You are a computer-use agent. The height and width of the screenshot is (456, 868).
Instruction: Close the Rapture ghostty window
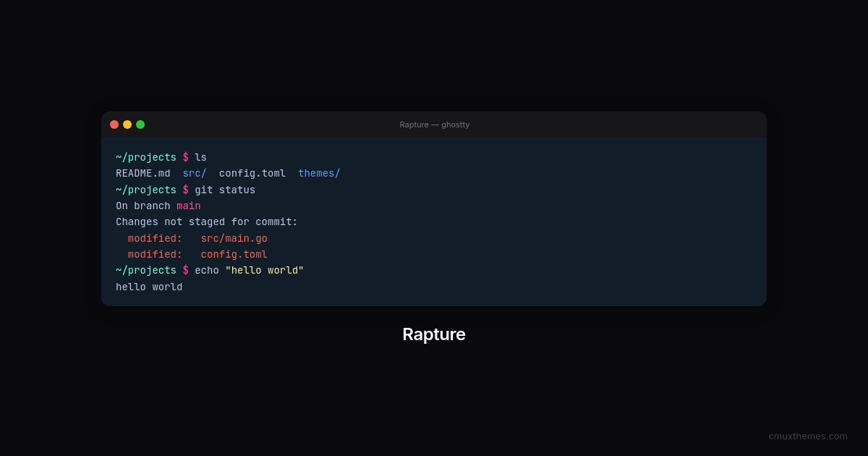(x=114, y=124)
